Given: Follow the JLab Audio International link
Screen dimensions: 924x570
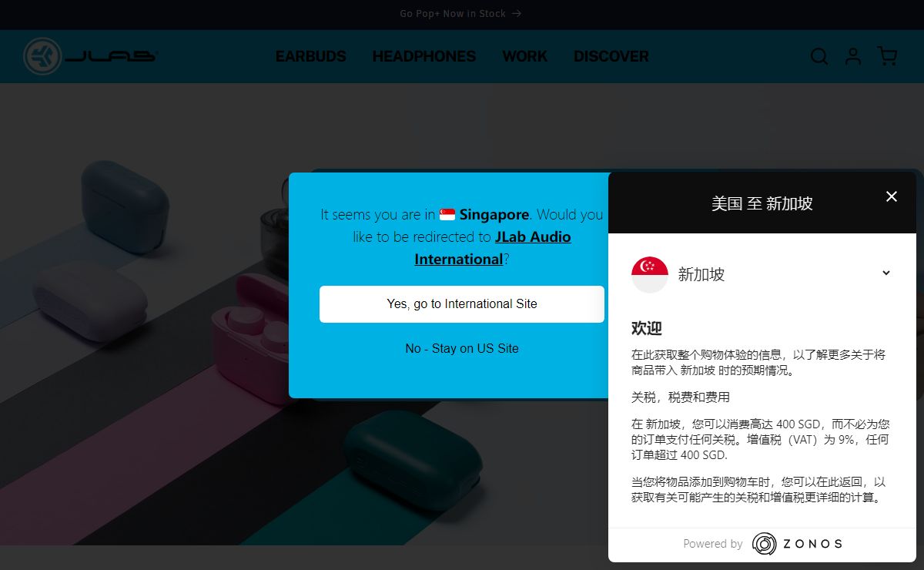Looking at the screenshot, I should [493, 248].
